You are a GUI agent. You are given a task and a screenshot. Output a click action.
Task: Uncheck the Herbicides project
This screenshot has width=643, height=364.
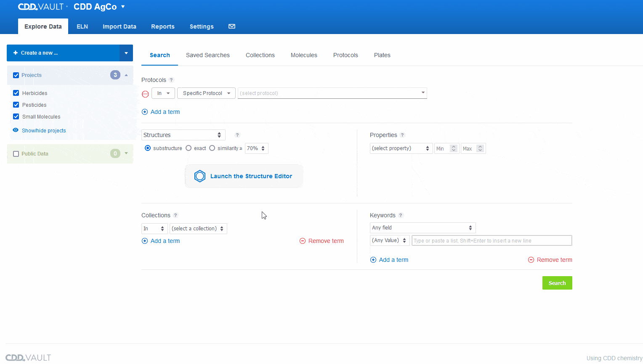[16, 93]
